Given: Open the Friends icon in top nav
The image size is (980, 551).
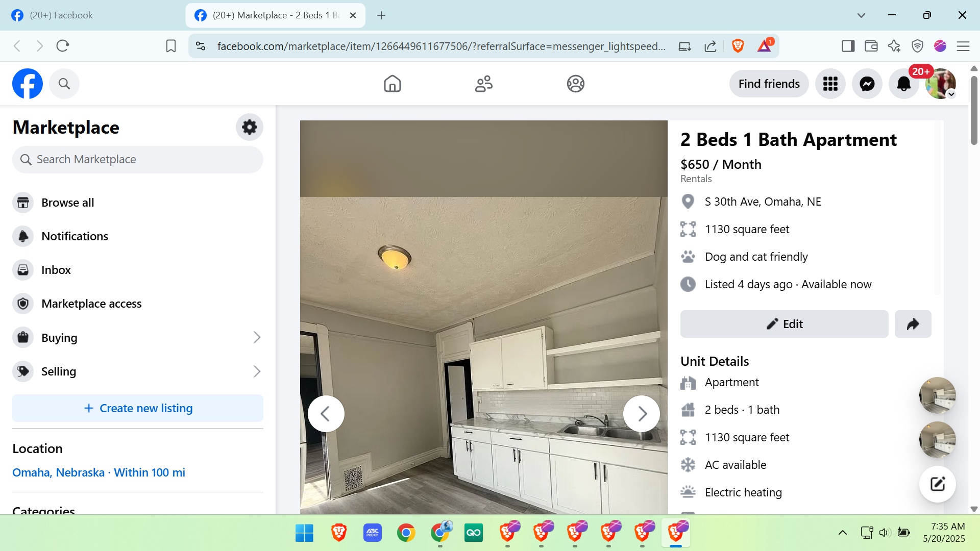Looking at the screenshot, I should [483, 84].
